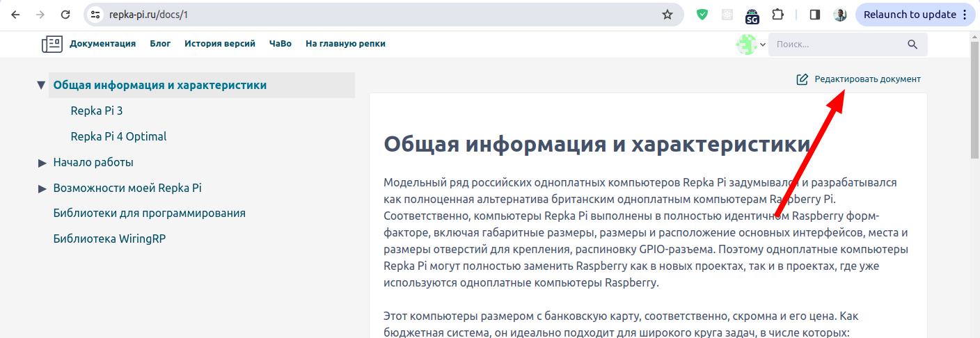The image size is (980, 338).
Task: Click the green shield extension icon
Action: pos(702,15)
